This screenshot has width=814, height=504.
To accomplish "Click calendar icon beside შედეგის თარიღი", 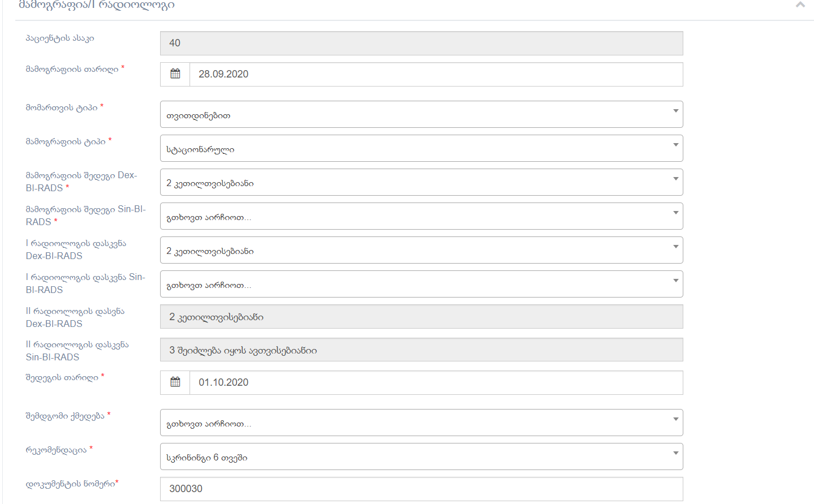I will (x=175, y=382).
